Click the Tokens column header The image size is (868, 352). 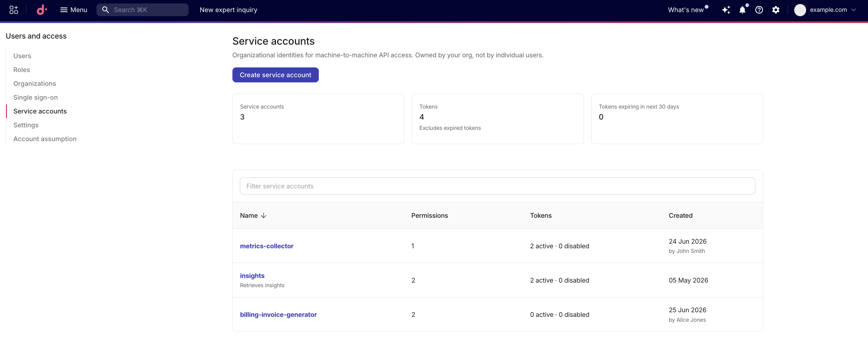click(x=541, y=215)
